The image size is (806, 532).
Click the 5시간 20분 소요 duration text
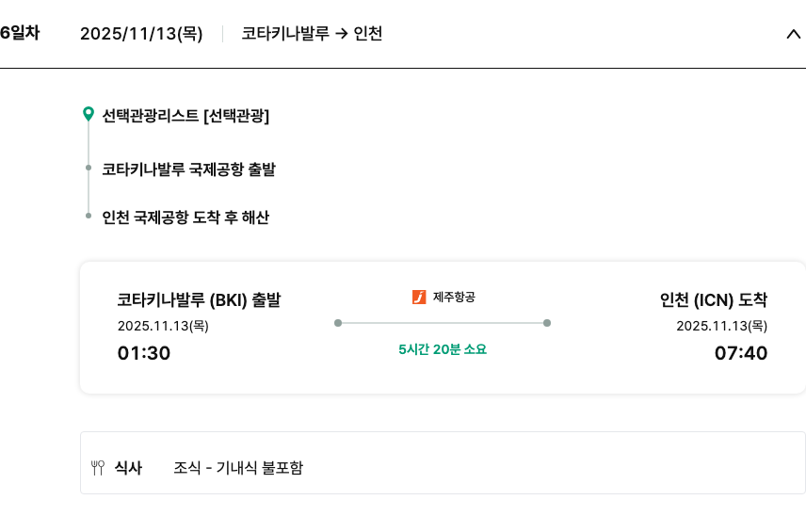click(x=443, y=349)
